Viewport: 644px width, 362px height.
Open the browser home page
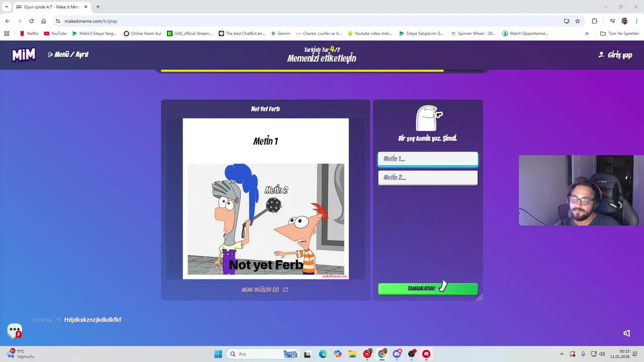click(x=44, y=21)
